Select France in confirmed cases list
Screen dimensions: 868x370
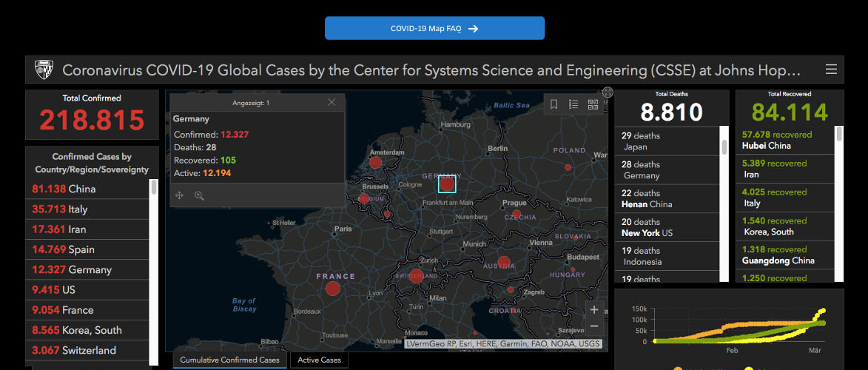[87, 310]
